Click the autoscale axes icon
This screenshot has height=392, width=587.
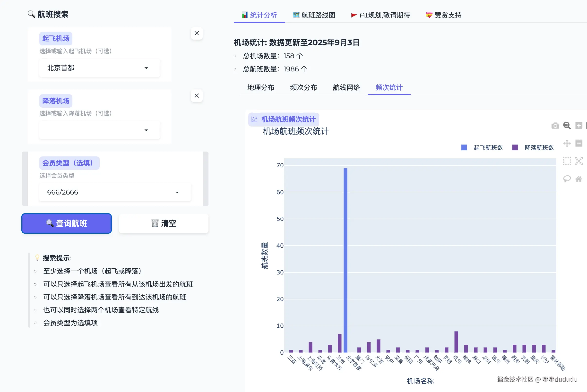click(578, 161)
